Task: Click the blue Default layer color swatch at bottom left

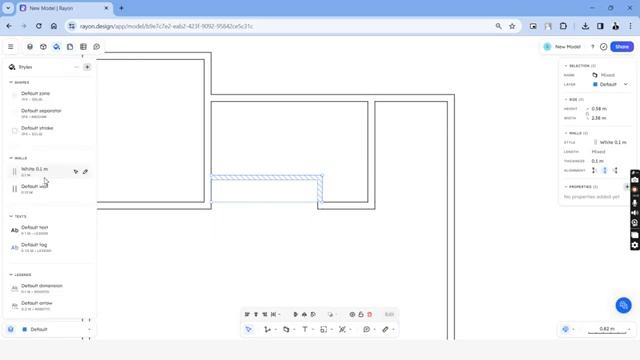Action: pyautogui.click(x=24, y=329)
